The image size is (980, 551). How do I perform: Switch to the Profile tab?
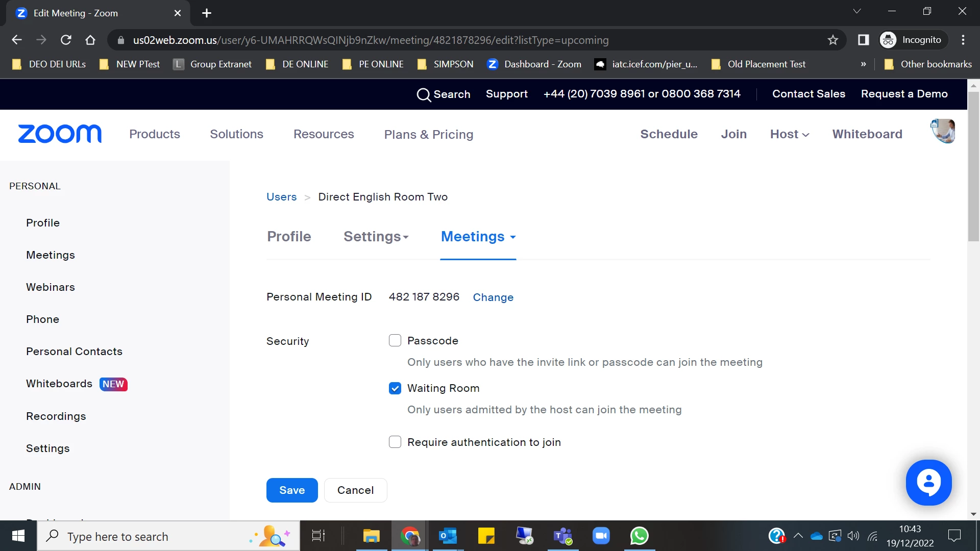[289, 237]
